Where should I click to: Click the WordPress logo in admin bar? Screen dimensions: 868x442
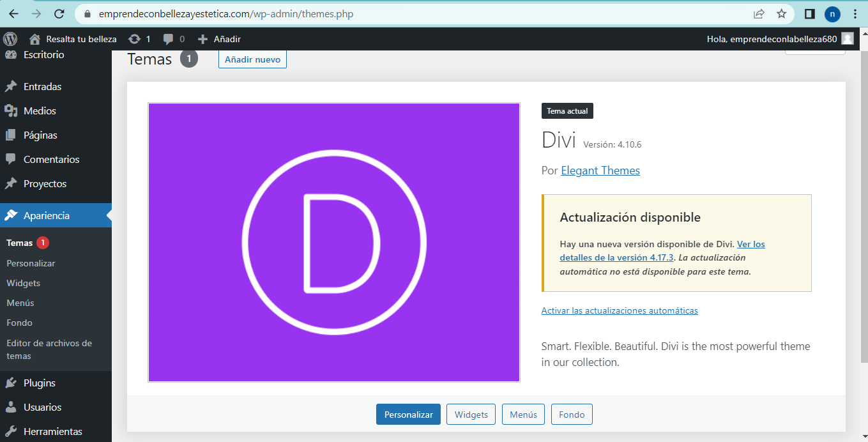[x=10, y=39]
